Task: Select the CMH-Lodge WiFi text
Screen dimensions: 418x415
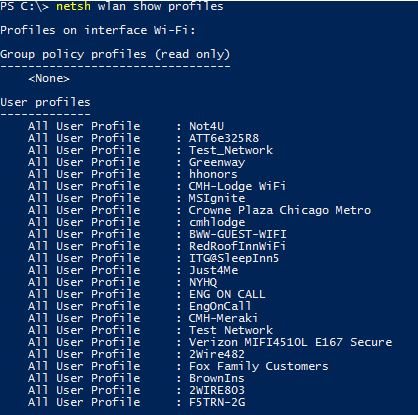Action: [x=237, y=186]
